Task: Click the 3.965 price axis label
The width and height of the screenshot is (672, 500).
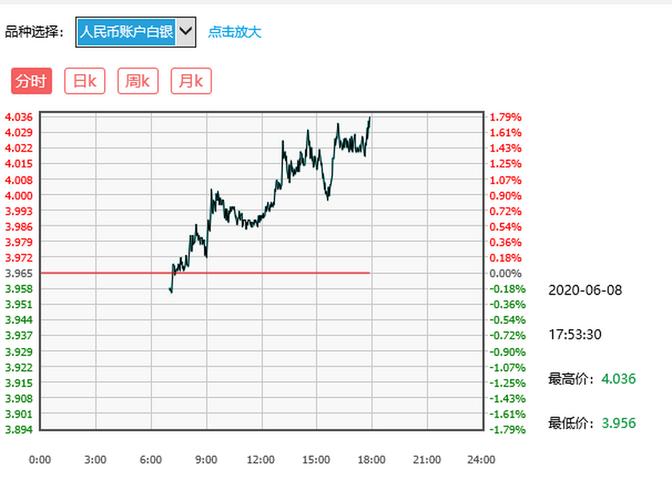Action: coord(19,273)
